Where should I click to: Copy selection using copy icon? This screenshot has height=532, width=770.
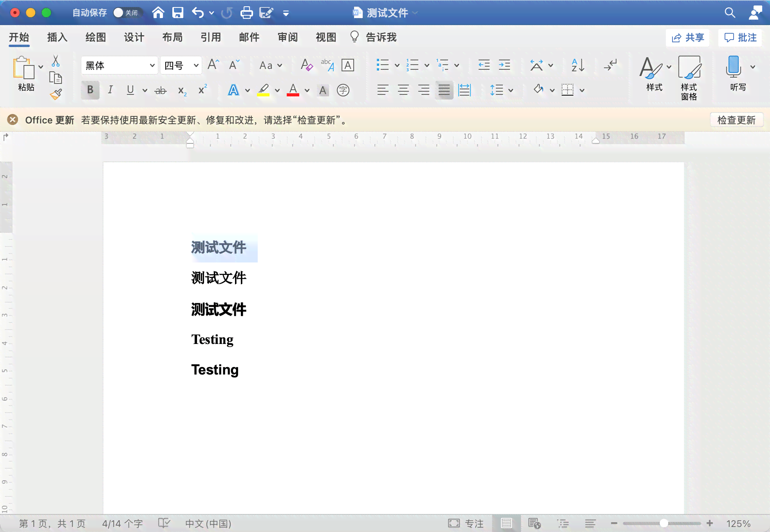(56, 78)
